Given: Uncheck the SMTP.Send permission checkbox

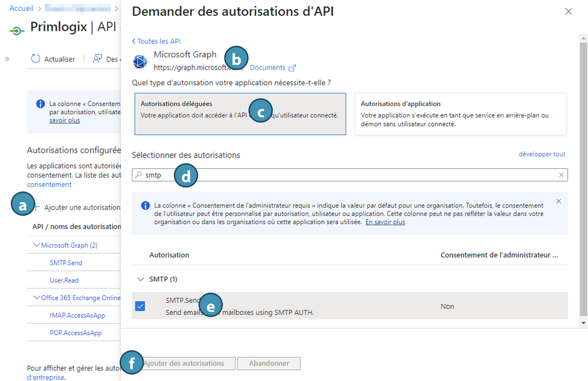Looking at the screenshot, I should click(x=140, y=306).
